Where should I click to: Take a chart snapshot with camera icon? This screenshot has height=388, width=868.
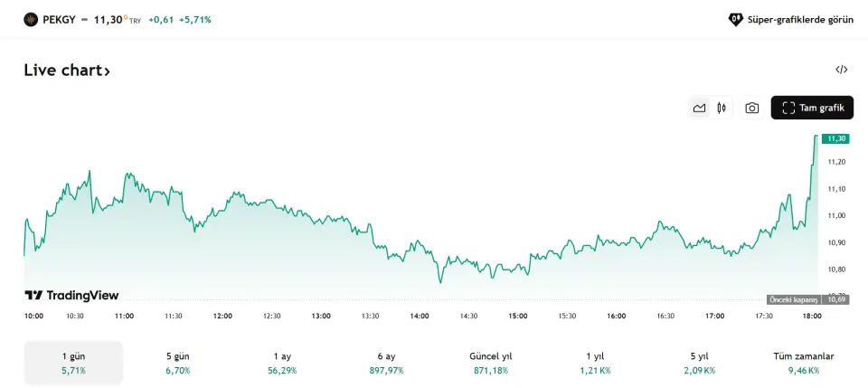click(751, 108)
